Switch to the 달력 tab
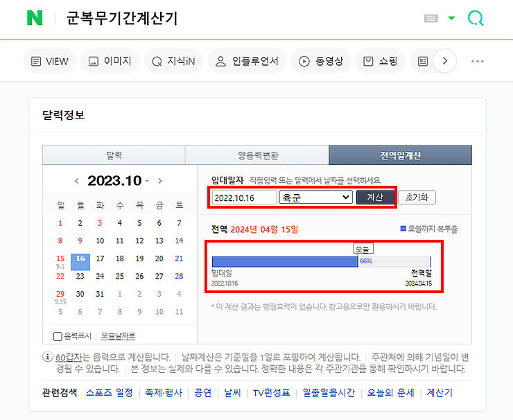 [114, 155]
